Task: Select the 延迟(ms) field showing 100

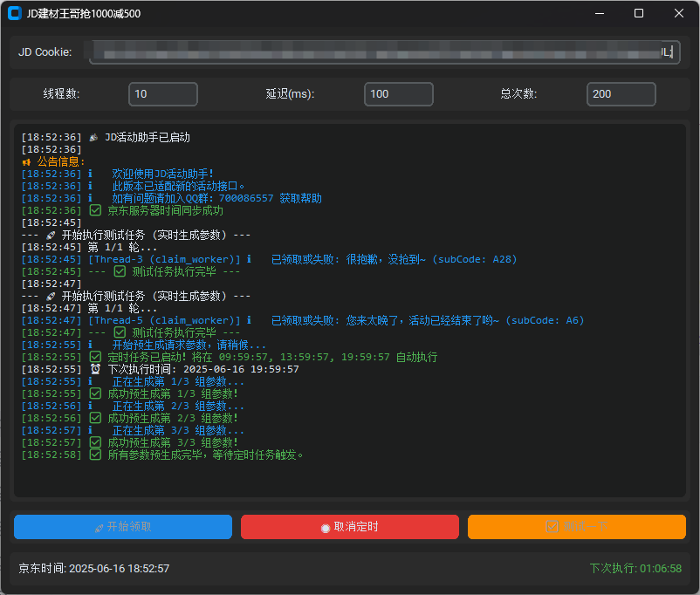Action: 399,94
